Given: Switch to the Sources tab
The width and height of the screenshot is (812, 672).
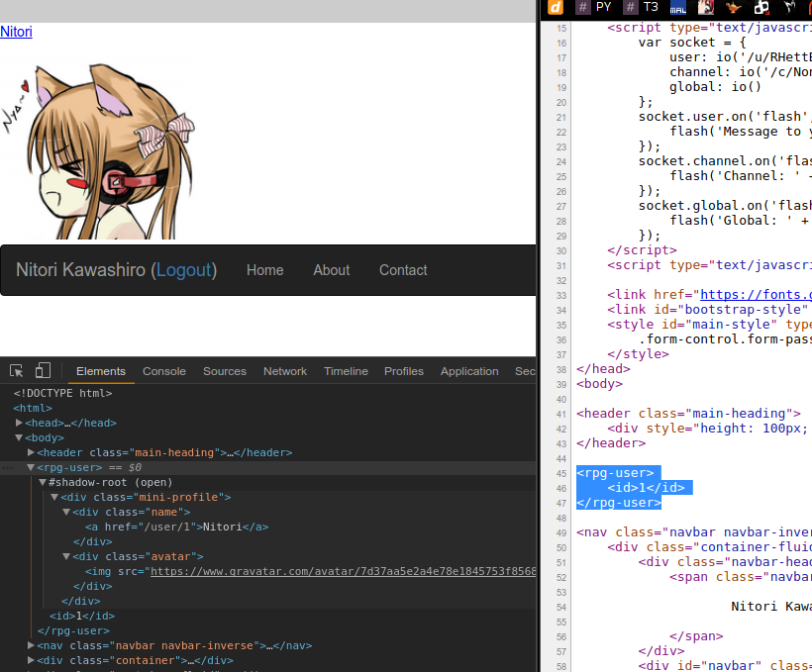Looking at the screenshot, I should click(224, 371).
